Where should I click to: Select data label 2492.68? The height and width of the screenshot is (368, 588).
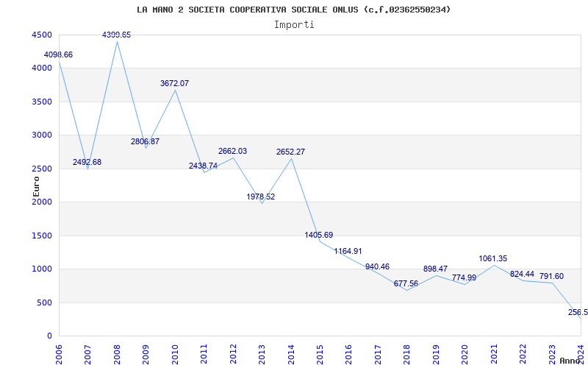click(x=87, y=162)
